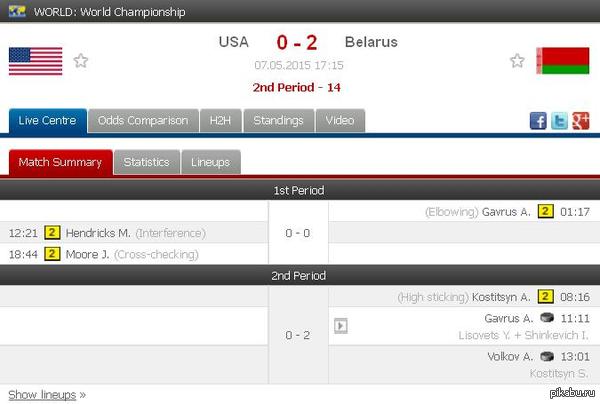Image resolution: width=600 pixels, height=404 pixels.
Task: Open the Odds Comparison tab
Action: pyautogui.click(x=143, y=121)
